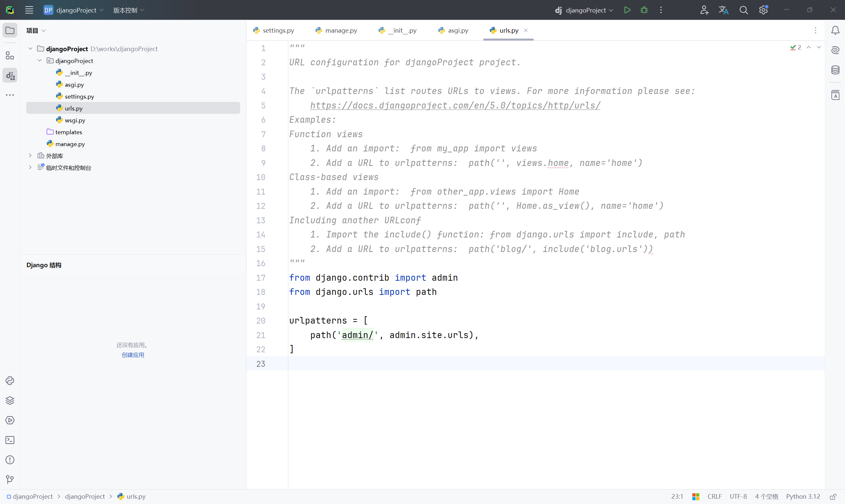Switch to settings.py editor tab
This screenshot has width=845, height=504.
[274, 31]
